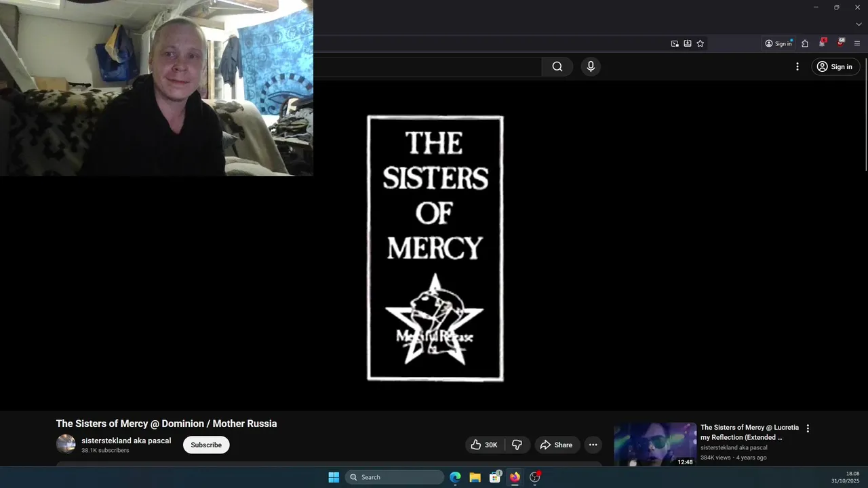The image size is (868, 488).
Task: Open File Explorer from the taskbar
Action: pos(475,477)
